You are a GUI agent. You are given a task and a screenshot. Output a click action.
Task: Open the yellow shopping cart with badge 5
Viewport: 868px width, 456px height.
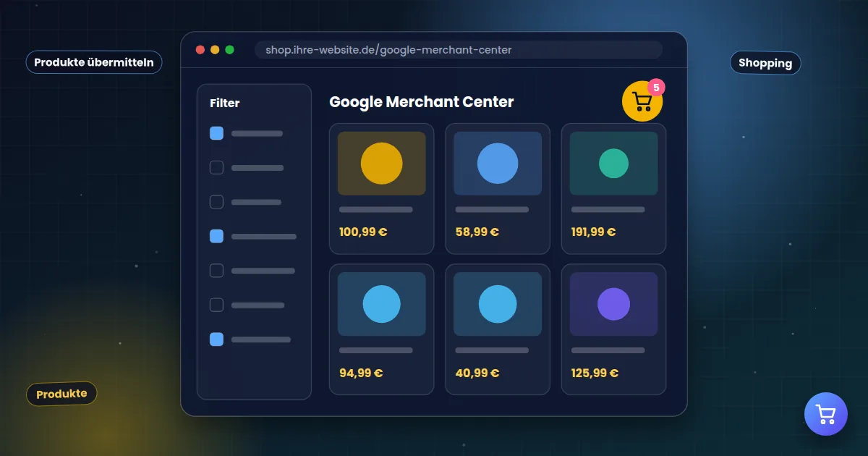click(642, 101)
